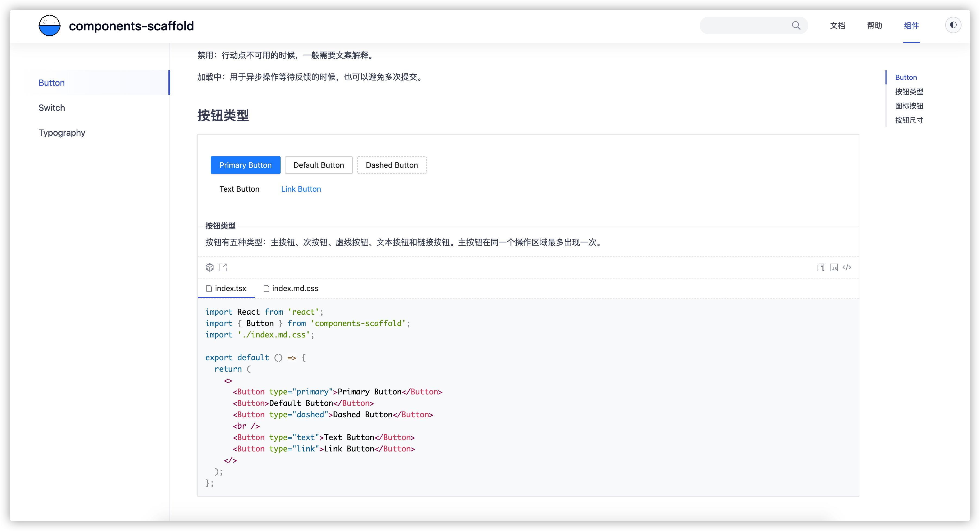980x531 pixels.
Task: Collapse the source code panel icon
Action: click(x=847, y=268)
